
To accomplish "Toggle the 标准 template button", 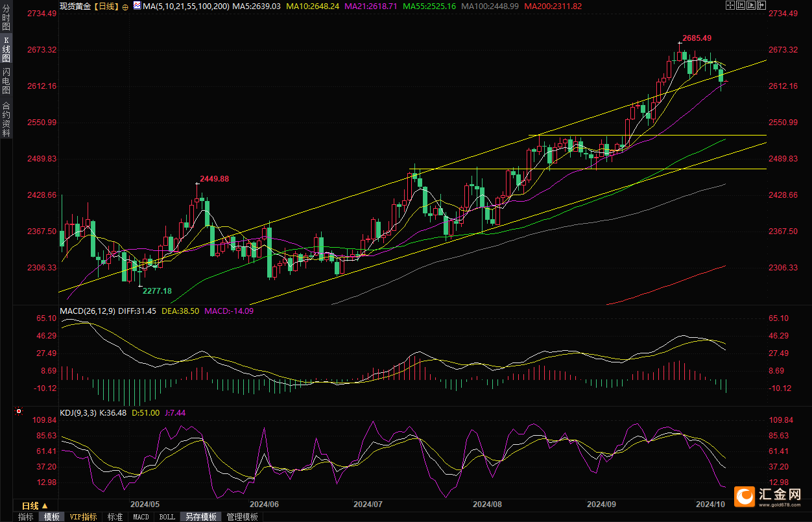I will pos(115,517).
